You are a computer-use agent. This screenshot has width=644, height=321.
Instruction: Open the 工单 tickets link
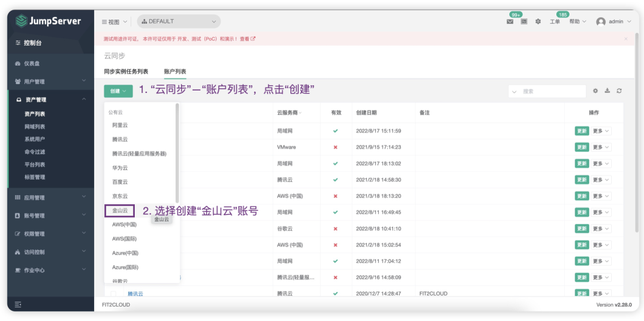[x=555, y=21]
